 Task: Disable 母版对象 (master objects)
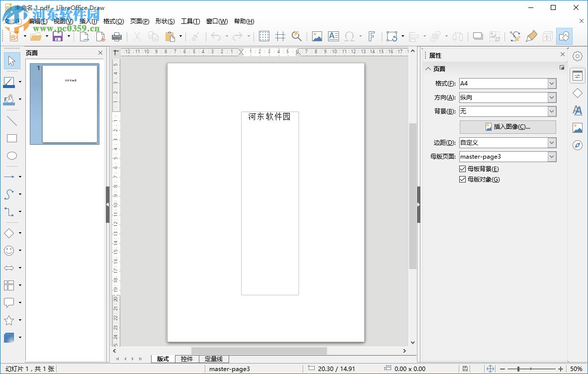(x=462, y=179)
